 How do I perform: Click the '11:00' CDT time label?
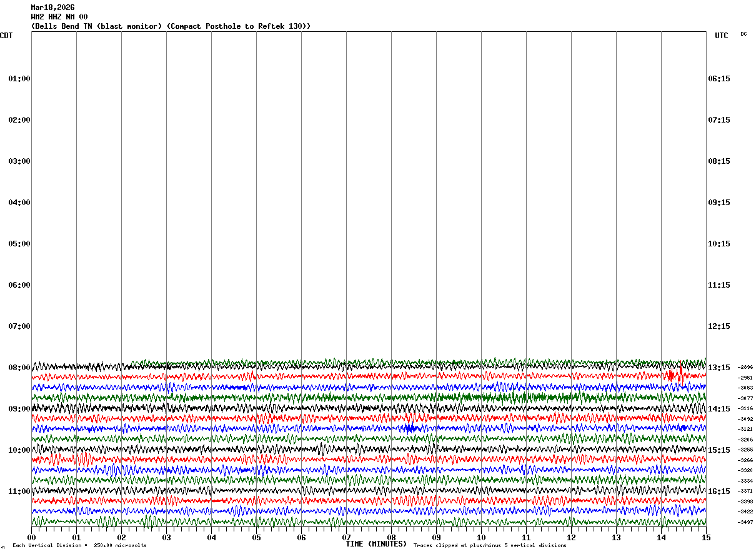19,491
